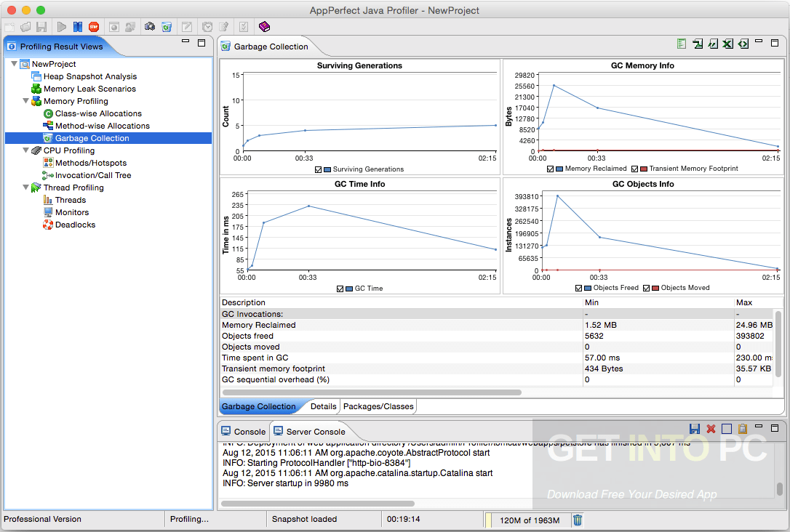Image resolution: width=790 pixels, height=532 pixels.
Task: Clear the Server Console with the red X icon
Action: click(710, 429)
